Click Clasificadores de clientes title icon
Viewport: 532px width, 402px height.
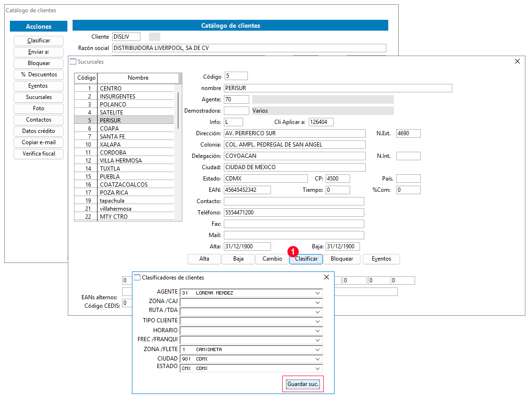click(137, 278)
